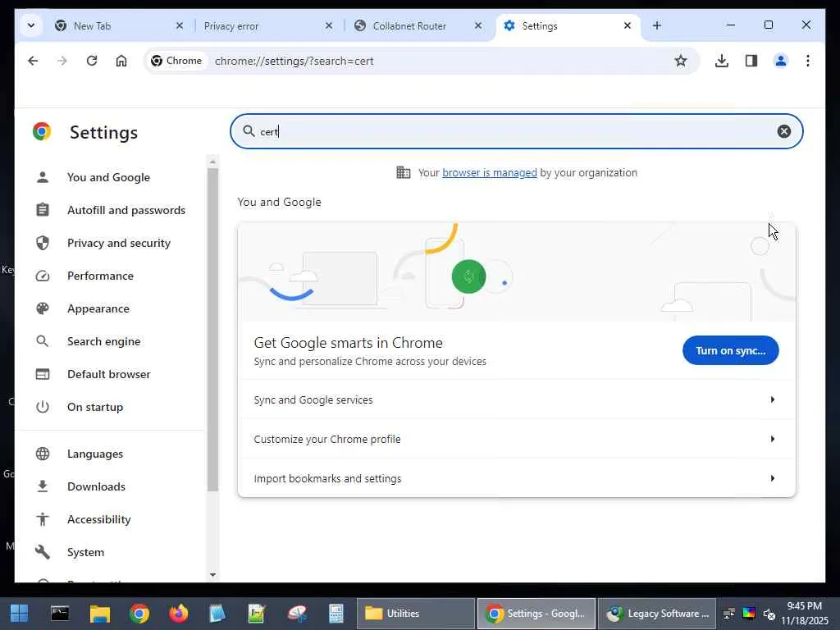This screenshot has height=630, width=840.
Task: Switch to Legacy Software taskbar window
Action: point(657,614)
